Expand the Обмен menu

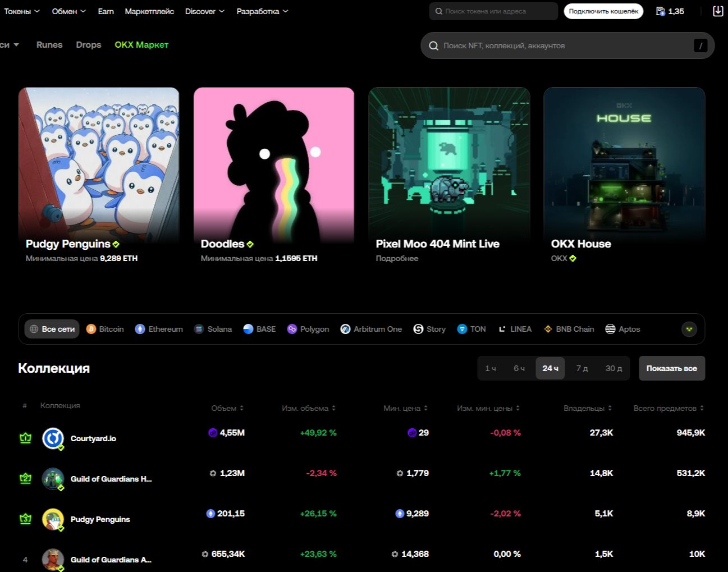[x=69, y=11]
